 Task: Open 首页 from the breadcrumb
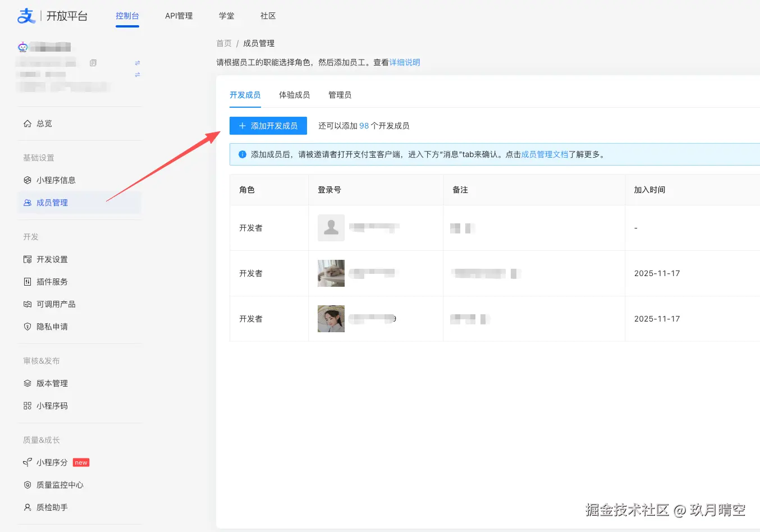[223, 43]
